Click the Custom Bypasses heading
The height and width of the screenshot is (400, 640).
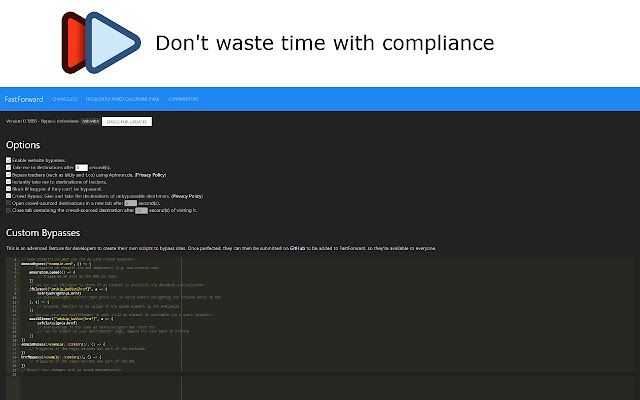pyautogui.click(x=43, y=233)
